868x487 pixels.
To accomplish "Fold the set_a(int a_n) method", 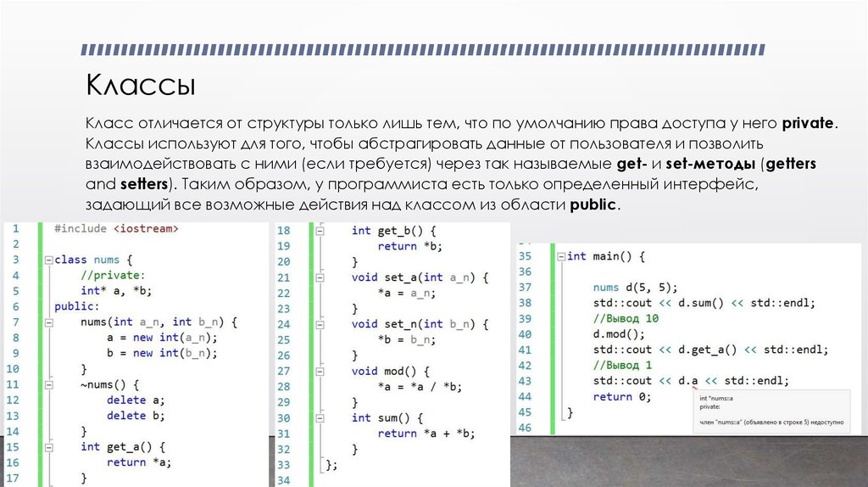I will tap(320, 277).
